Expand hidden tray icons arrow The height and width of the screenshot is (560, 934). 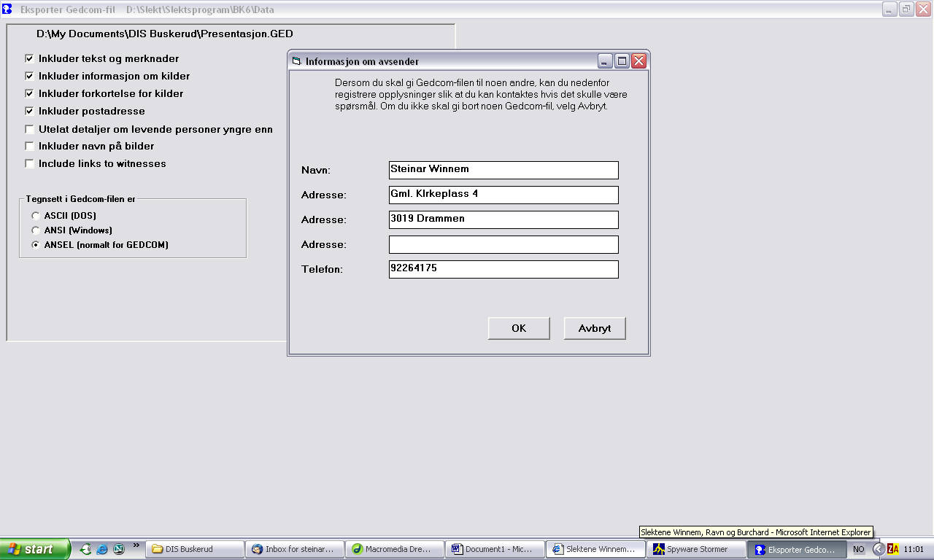[879, 549]
